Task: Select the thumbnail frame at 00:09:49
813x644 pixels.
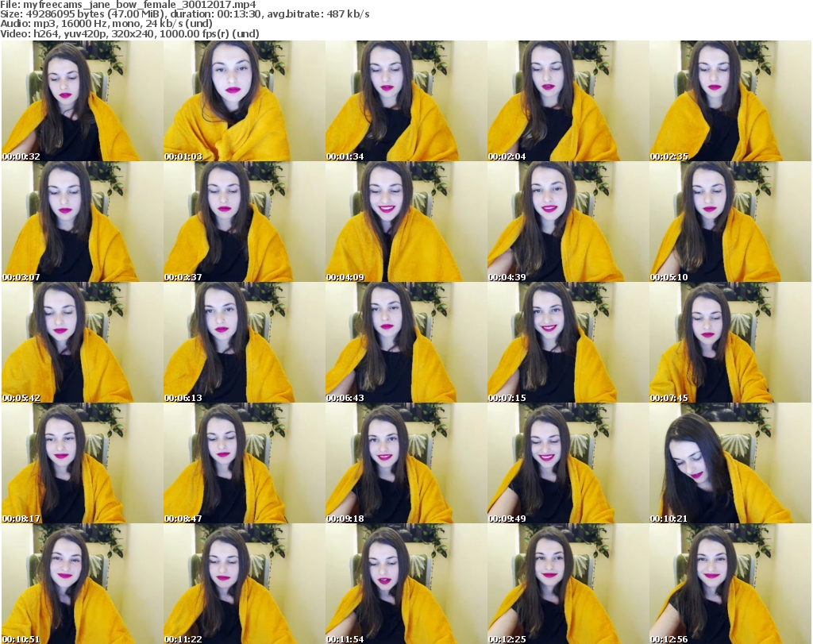Action: [568, 464]
